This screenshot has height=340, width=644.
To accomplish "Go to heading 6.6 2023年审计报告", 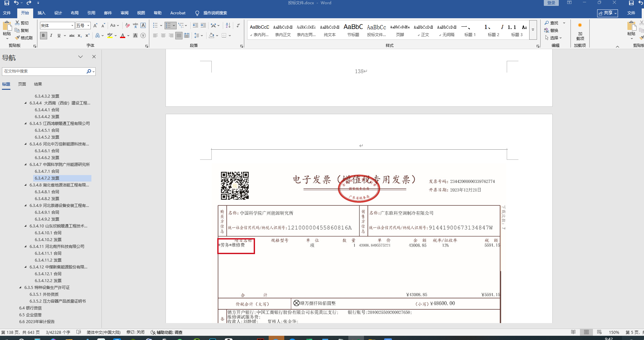I will coord(37,321).
